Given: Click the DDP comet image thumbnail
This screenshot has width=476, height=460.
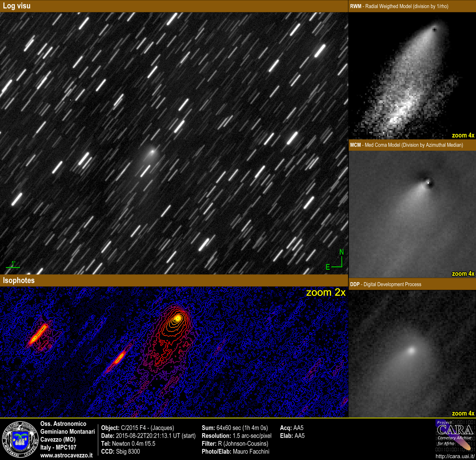Looking at the screenshot, I should tap(412, 354).
